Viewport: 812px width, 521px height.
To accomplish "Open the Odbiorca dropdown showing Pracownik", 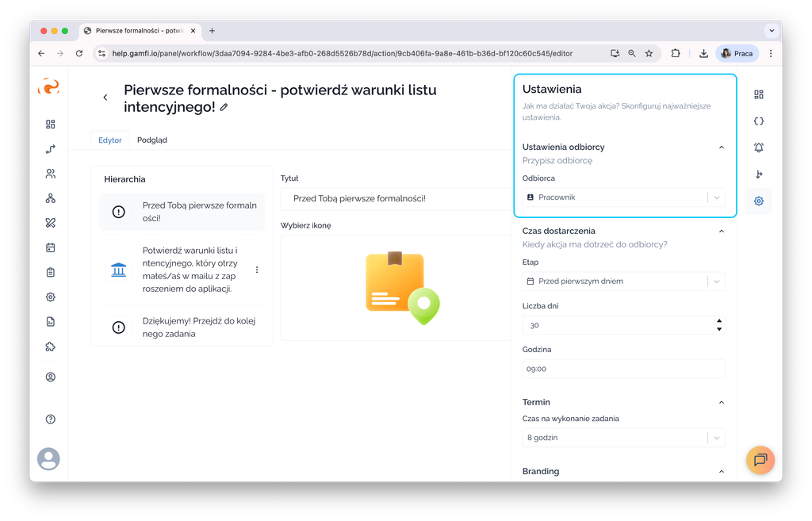I will (x=623, y=197).
